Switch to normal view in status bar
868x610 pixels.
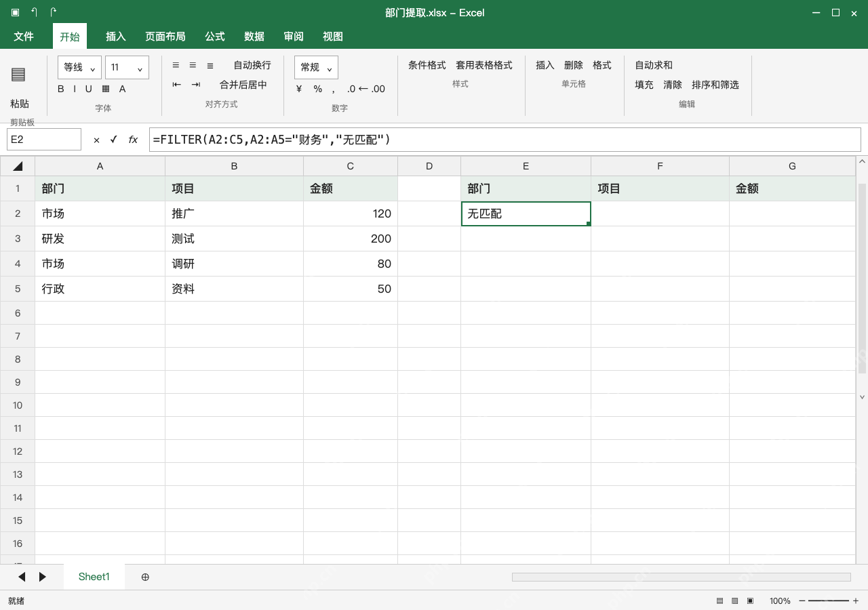719,601
